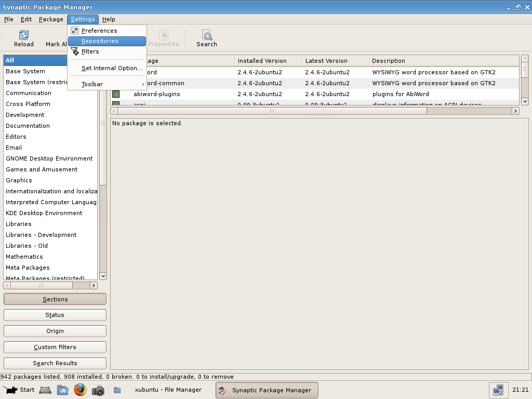Click the sections list horizontal scroll-right arrow

click(94, 286)
